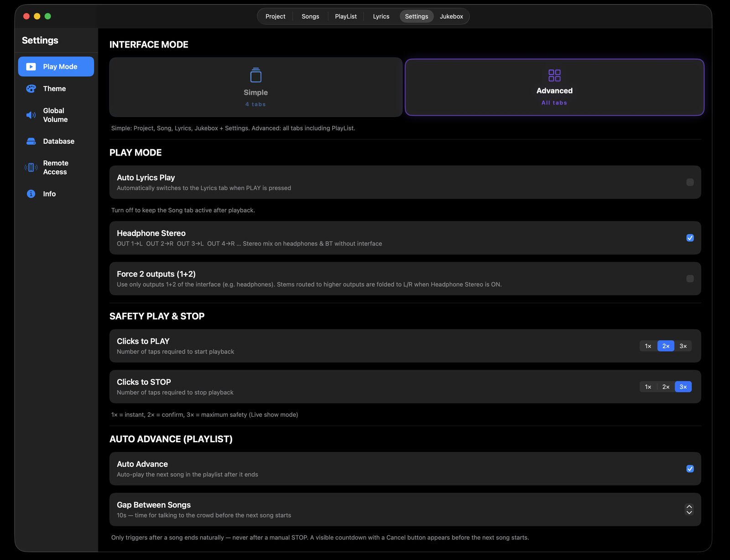Go to the PlayList tab

[x=346, y=16]
